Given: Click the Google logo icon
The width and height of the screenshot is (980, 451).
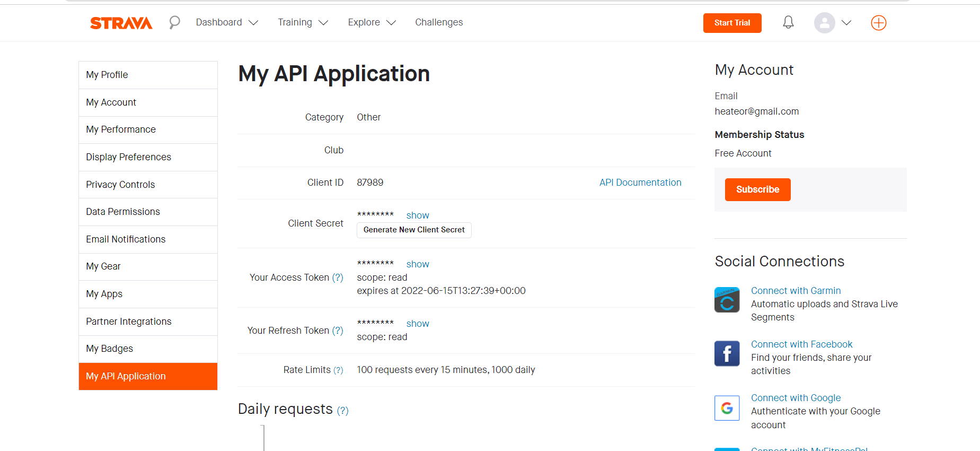Looking at the screenshot, I should point(727,408).
